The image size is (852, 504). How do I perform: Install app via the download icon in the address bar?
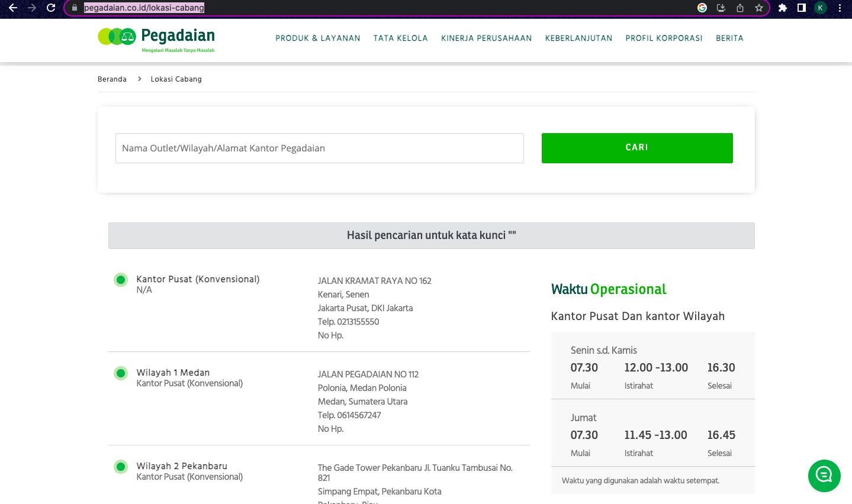721,8
